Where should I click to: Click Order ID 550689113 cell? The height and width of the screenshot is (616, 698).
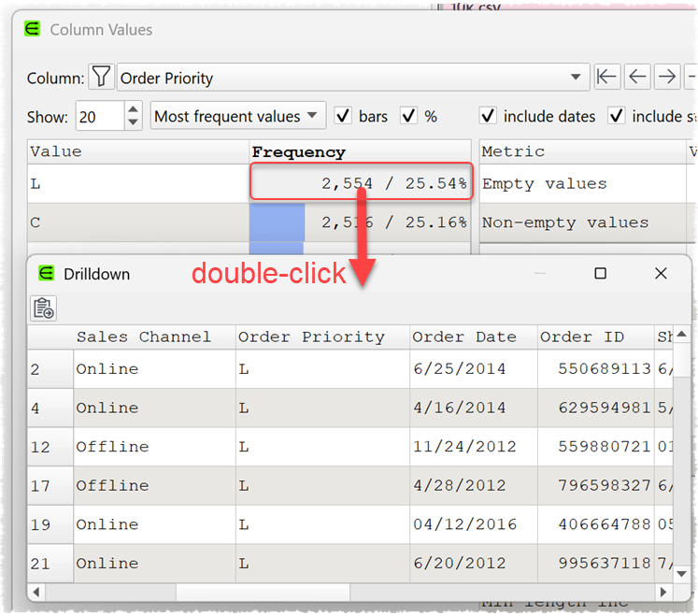[x=595, y=369]
